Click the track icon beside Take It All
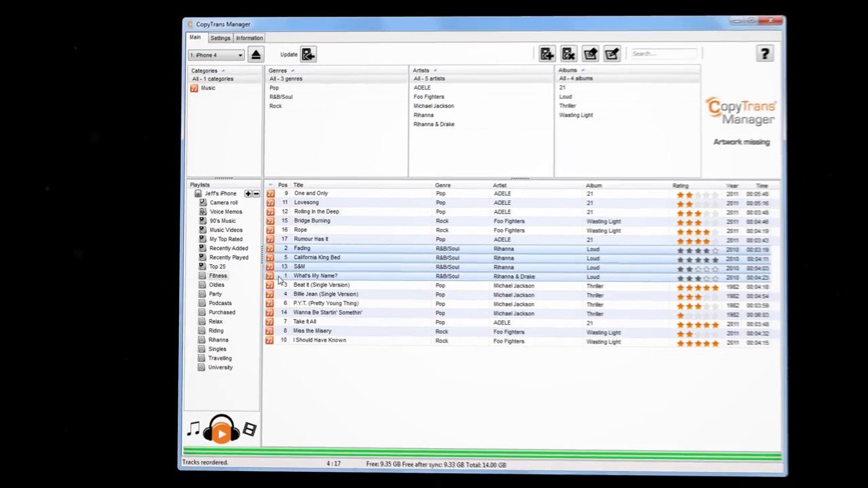 pos(271,322)
